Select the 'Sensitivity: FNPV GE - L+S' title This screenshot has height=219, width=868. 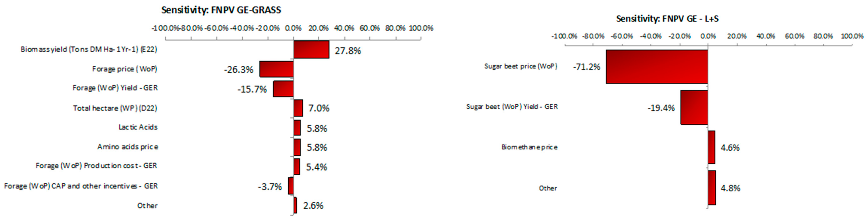coord(667,19)
